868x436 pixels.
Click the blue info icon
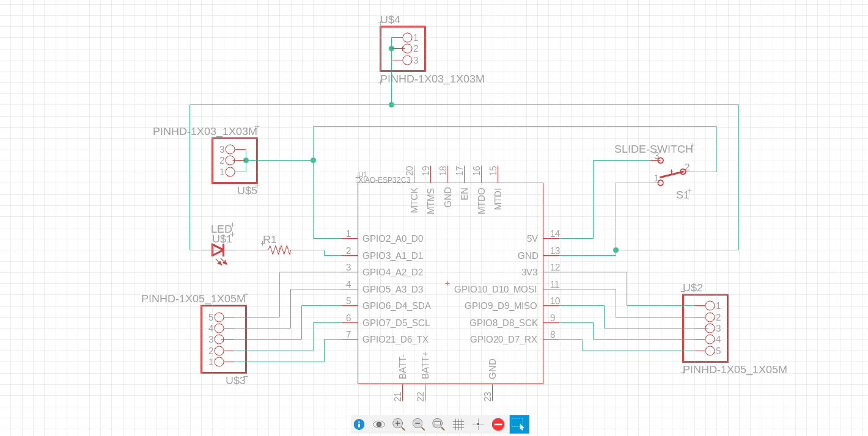click(x=359, y=424)
